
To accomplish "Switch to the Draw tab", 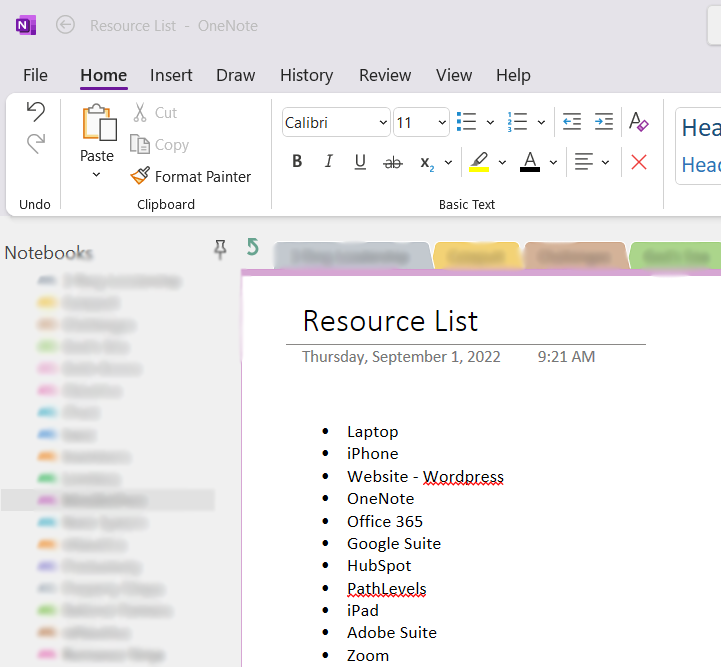I will click(x=235, y=75).
